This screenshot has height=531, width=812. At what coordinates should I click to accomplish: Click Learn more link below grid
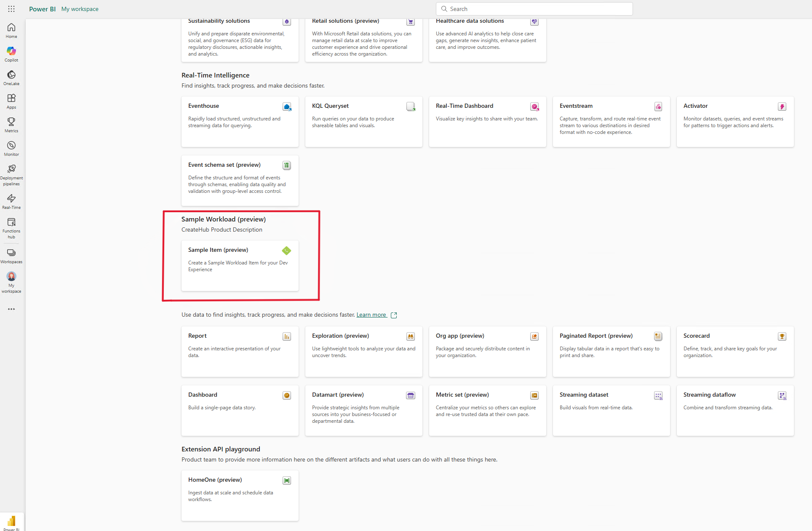[x=372, y=315]
